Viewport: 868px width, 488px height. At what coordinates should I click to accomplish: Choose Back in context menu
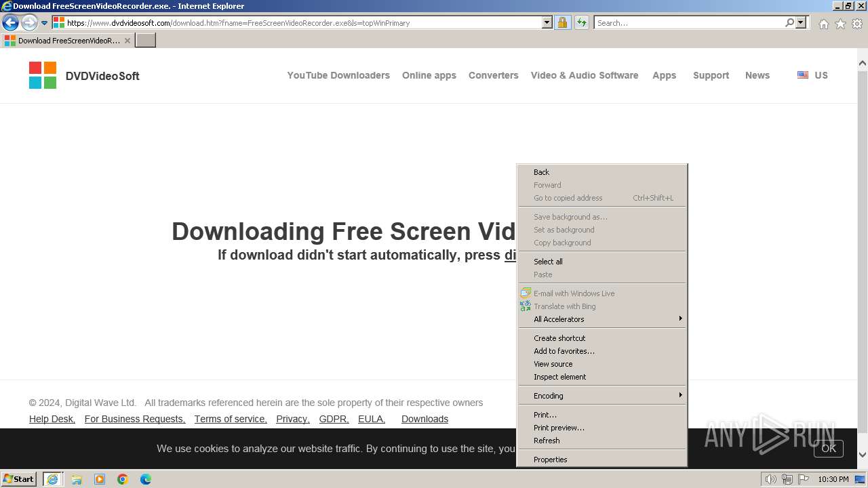coord(602,172)
